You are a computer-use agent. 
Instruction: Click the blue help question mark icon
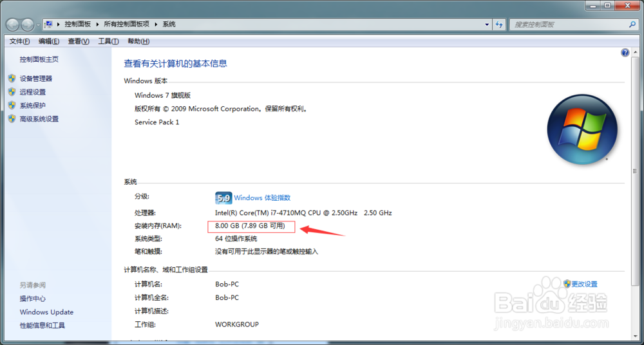625,53
